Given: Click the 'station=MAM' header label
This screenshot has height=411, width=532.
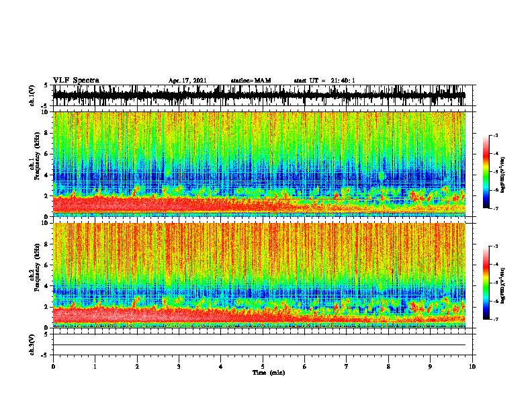Looking at the screenshot, I should [x=251, y=81].
